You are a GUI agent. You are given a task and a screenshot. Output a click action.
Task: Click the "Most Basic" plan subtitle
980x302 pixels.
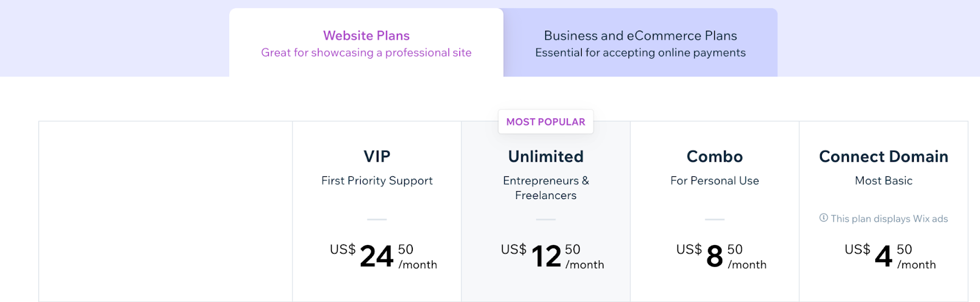click(883, 181)
